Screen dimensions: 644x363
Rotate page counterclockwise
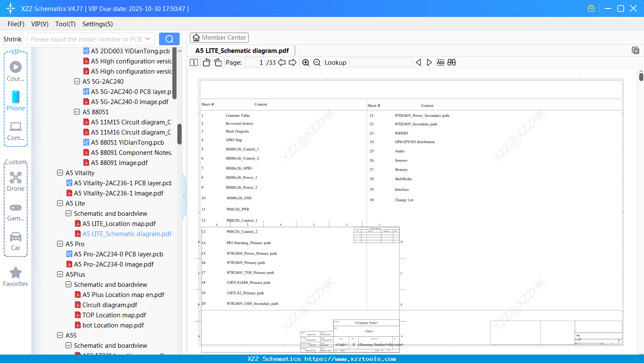tap(206, 63)
